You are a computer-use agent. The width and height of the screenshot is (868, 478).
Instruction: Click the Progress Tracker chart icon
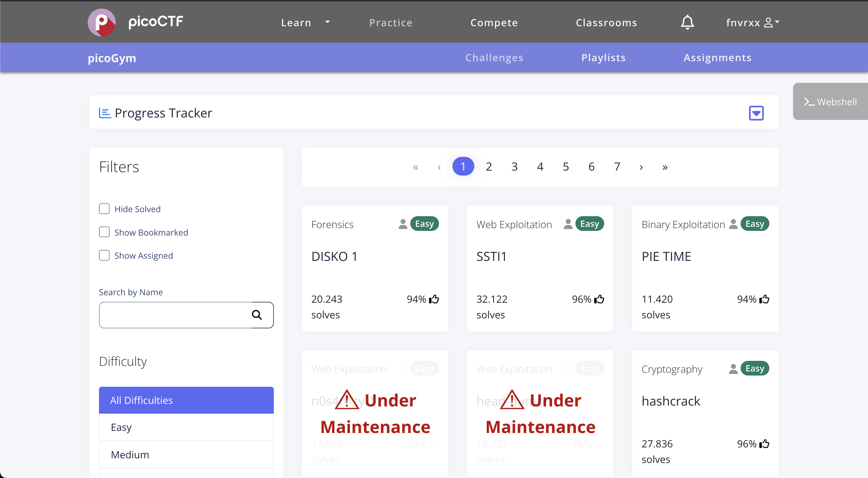tap(105, 113)
